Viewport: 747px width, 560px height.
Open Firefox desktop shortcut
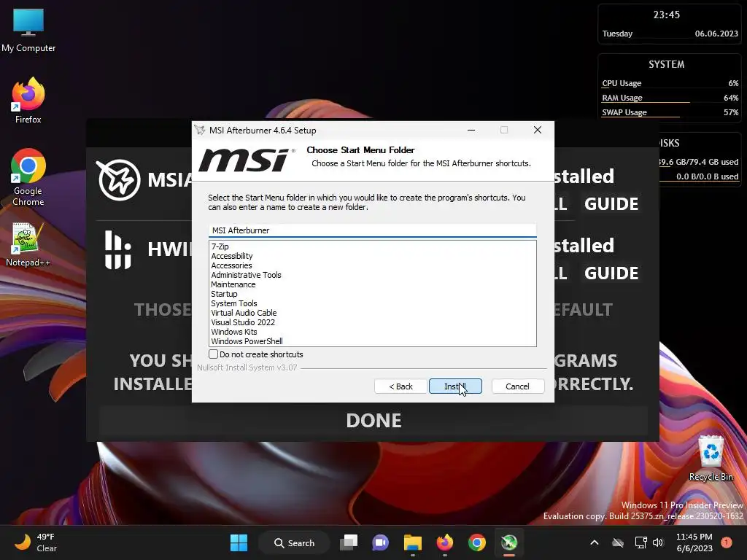click(28, 101)
